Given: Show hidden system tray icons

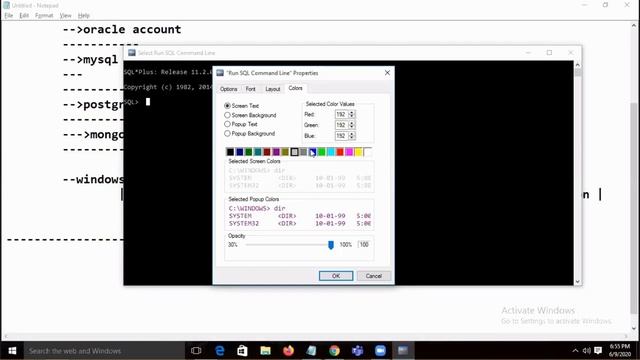Looking at the screenshot, I should (575, 351).
